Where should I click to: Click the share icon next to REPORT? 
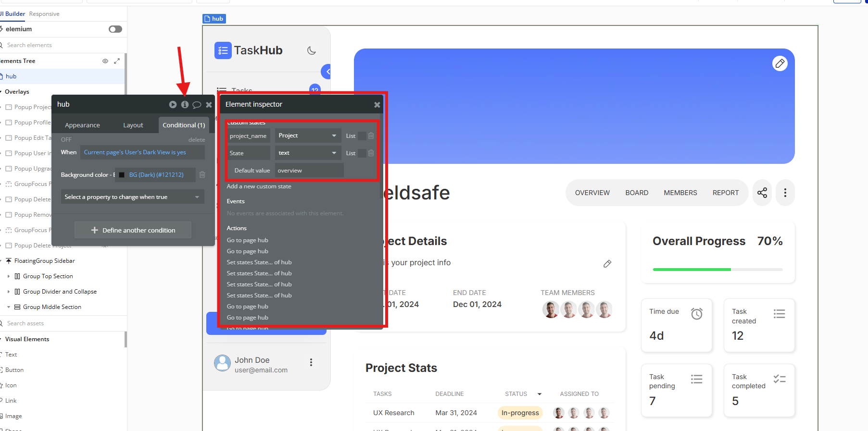click(x=762, y=193)
